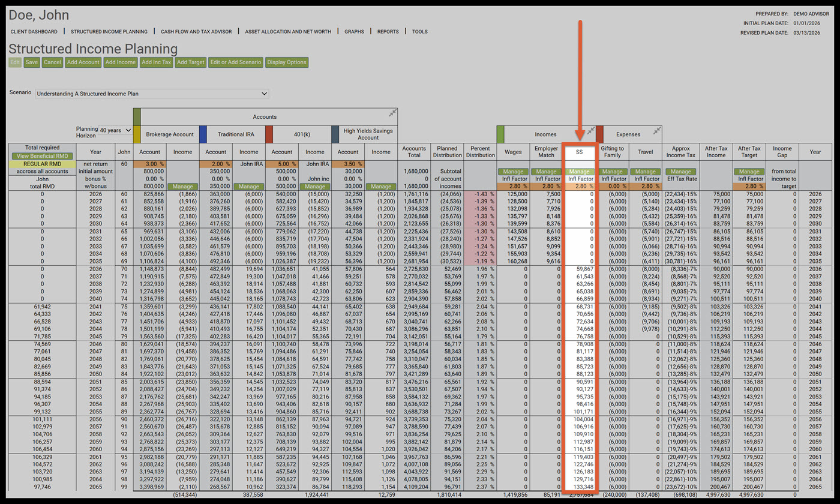Image resolution: width=840 pixels, height=504 pixels.
Task: Click Add Account
Action: point(83,62)
